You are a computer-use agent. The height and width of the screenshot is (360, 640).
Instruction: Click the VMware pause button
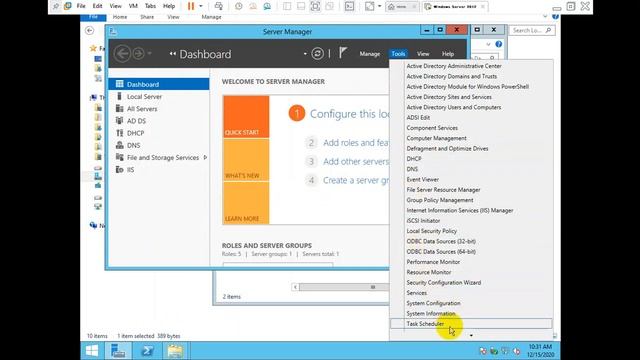(191, 6)
